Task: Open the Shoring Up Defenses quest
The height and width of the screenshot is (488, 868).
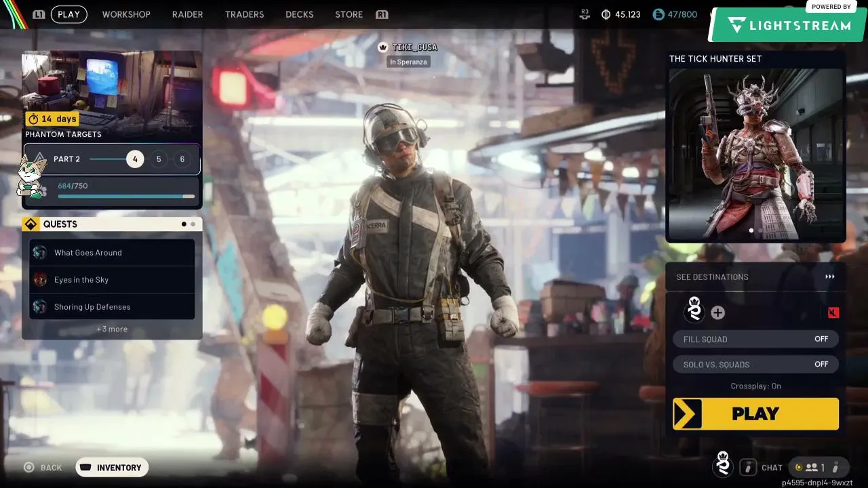Action: (x=112, y=307)
